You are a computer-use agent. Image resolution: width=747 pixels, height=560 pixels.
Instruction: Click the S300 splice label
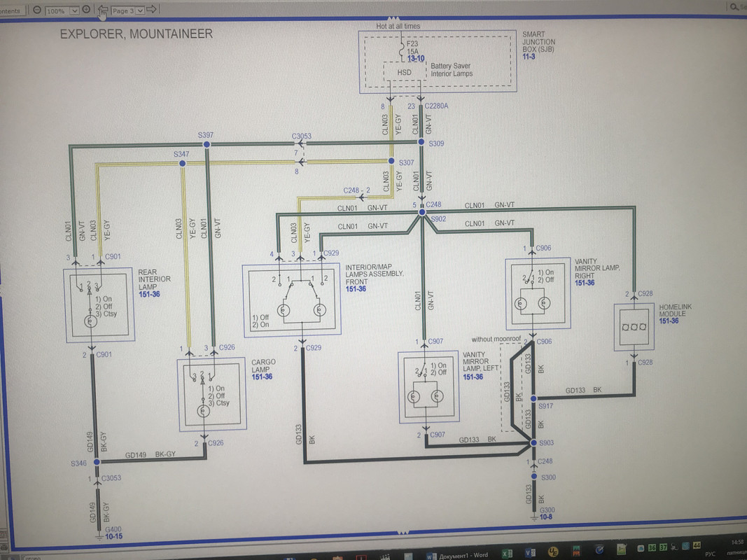point(548,477)
